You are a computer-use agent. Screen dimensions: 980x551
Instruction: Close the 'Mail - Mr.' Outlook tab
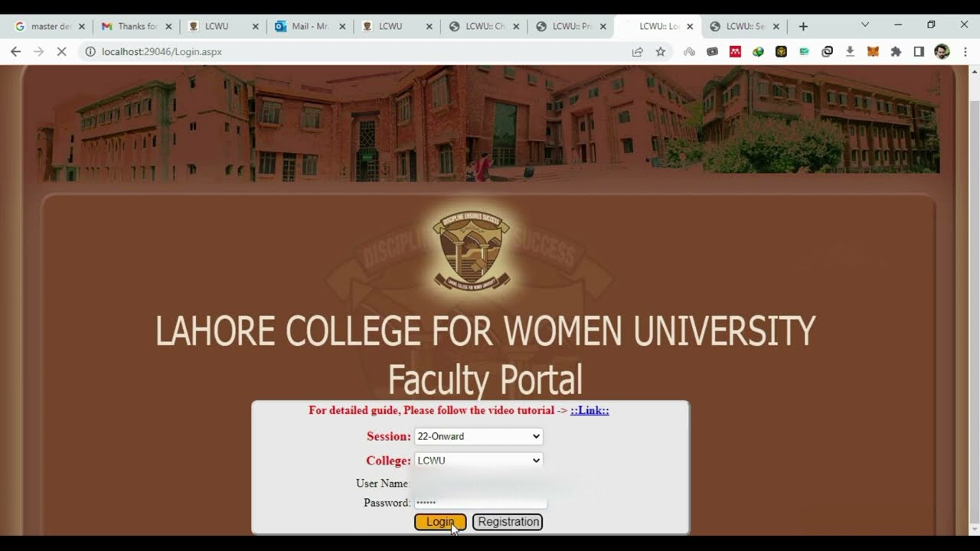[342, 26]
